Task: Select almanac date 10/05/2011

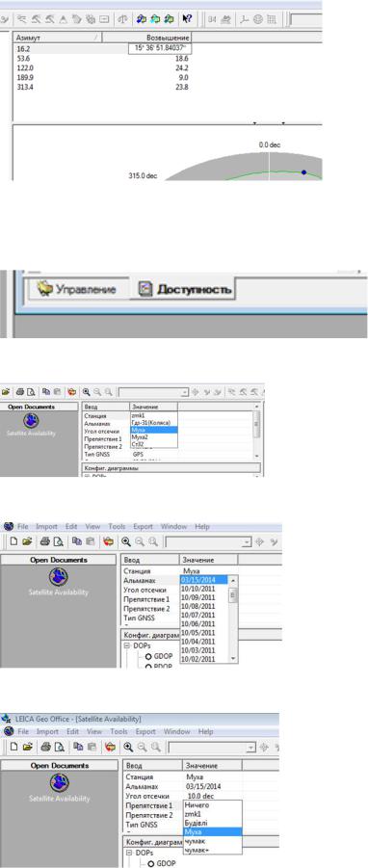Action: click(204, 632)
